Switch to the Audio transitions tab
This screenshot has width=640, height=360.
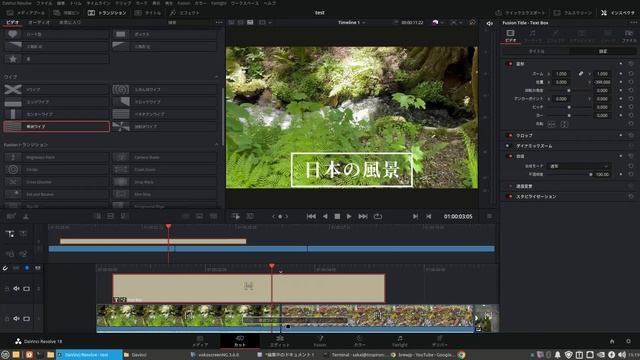[x=39, y=22]
